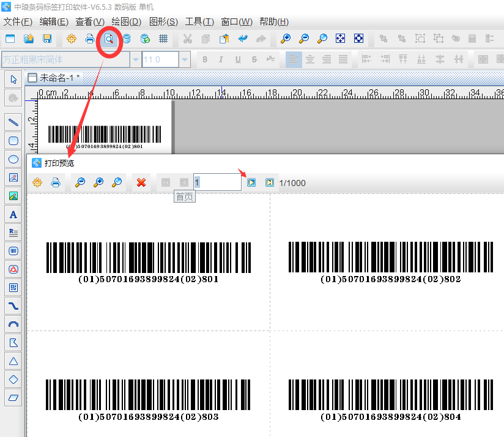This screenshot has height=437, width=504.
Task: Click the page number field in print preview
Action: 217,182
